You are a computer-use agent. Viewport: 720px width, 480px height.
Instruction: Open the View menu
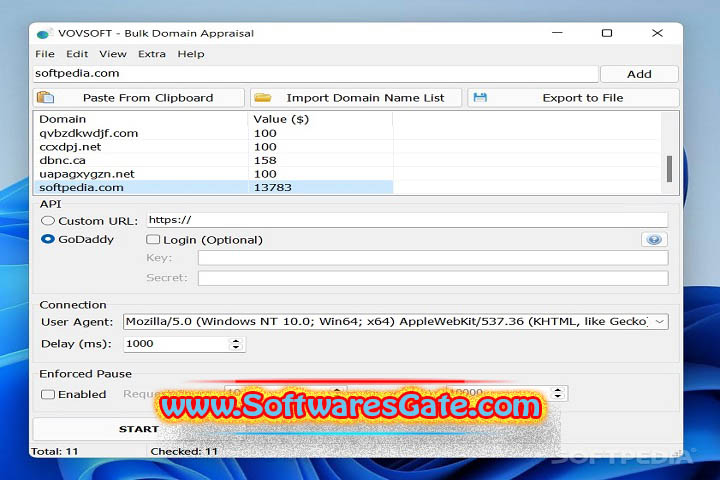113,54
